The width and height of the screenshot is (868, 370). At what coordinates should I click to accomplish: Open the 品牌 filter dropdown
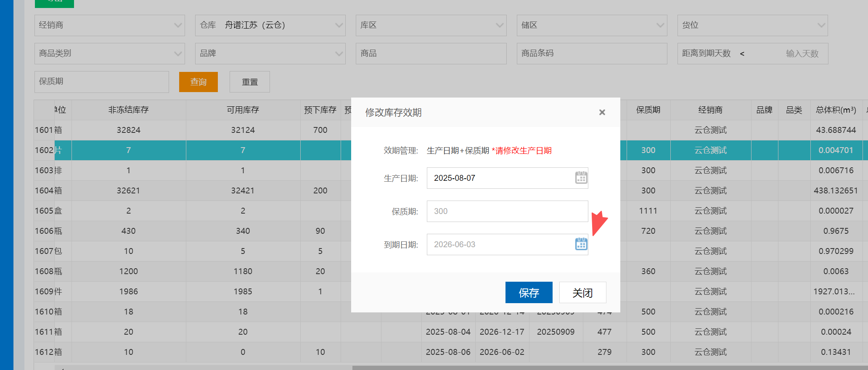[270, 53]
